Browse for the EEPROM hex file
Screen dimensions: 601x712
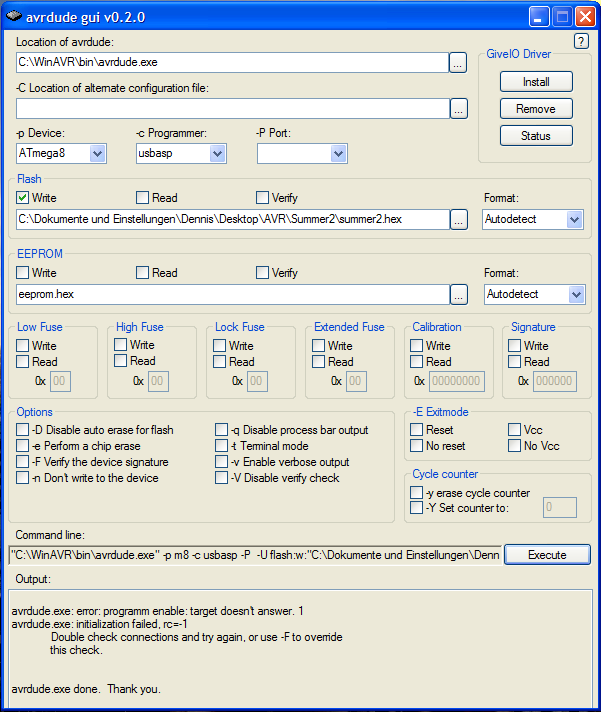coord(458,295)
